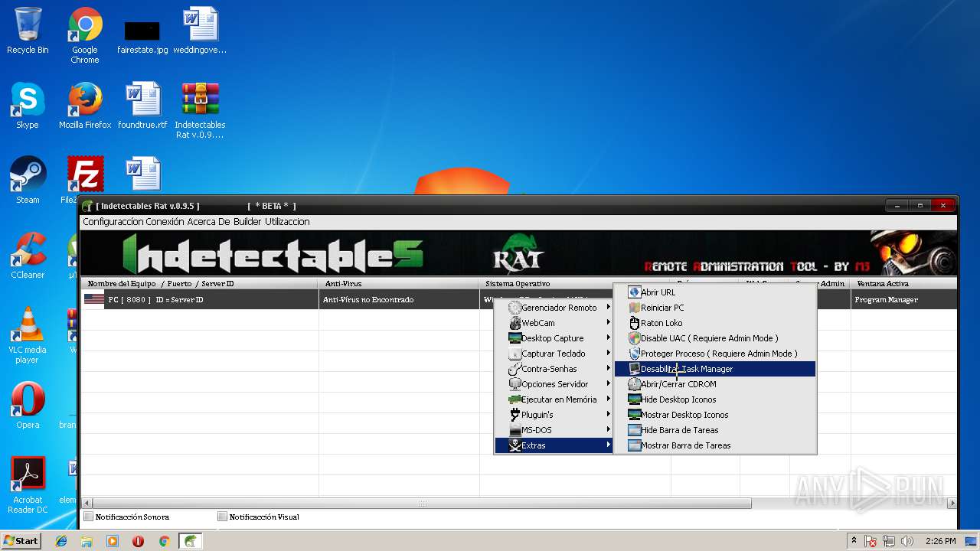980x551 pixels.
Task: Select the Opera desktop shortcut
Action: (28, 406)
